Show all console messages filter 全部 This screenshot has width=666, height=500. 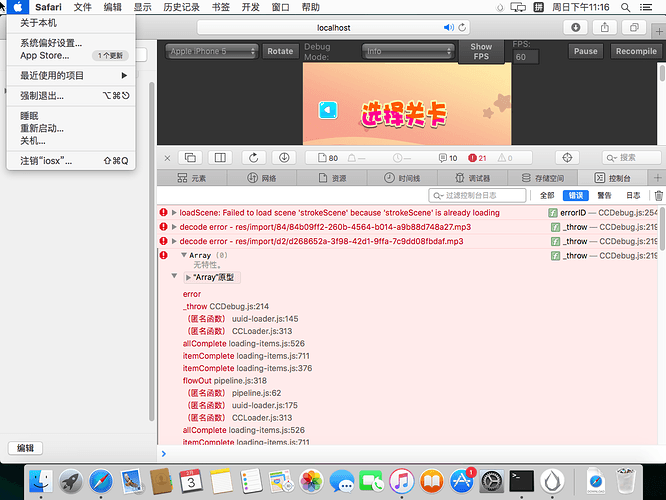[x=547, y=195]
